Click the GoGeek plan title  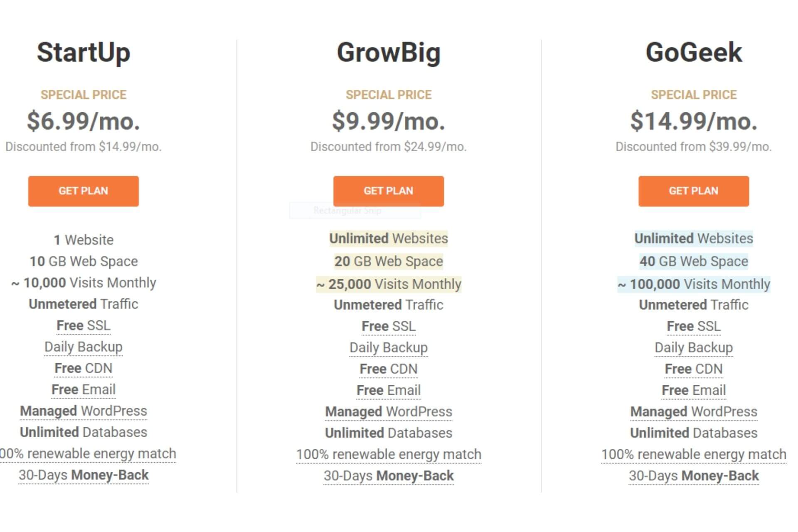pyautogui.click(x=693, y=53)
